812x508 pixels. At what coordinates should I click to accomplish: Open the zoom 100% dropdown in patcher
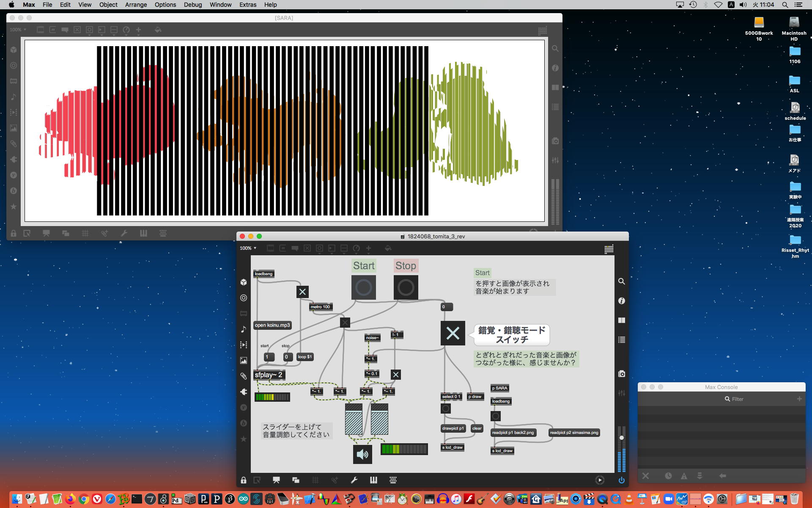(248, 248)
